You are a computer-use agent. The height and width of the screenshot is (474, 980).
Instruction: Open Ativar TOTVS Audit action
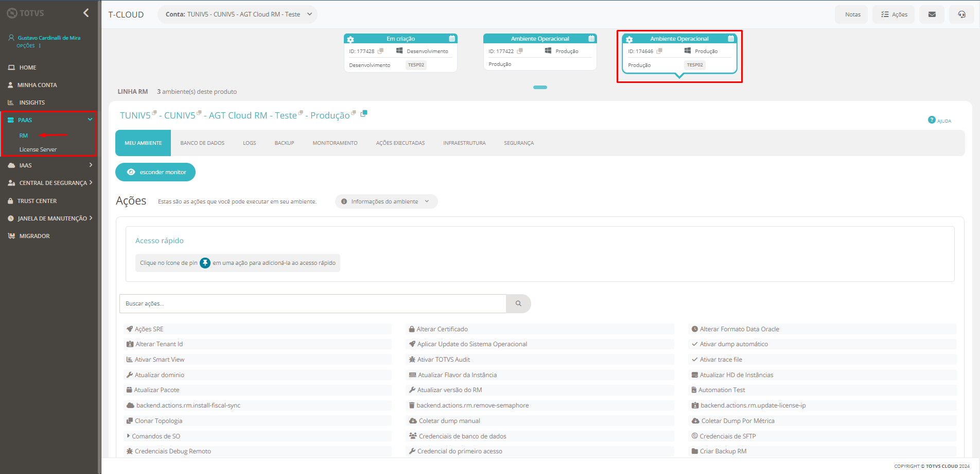tap(540, 360)
